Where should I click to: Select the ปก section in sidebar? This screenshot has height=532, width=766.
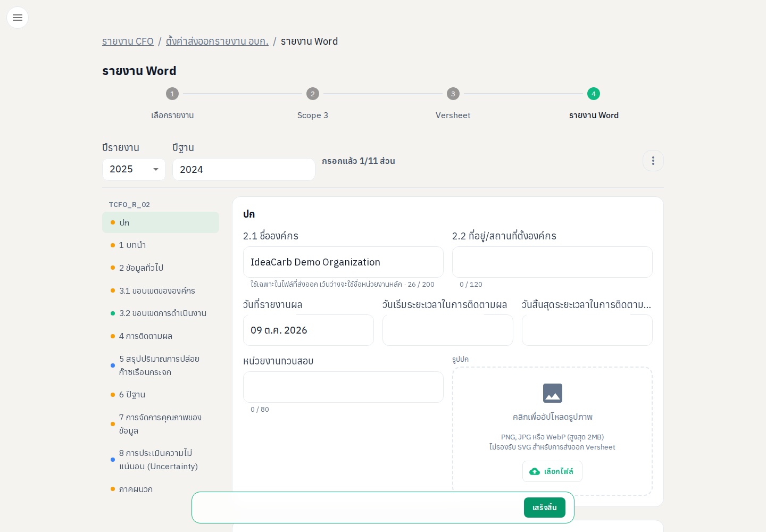[161, 222]
